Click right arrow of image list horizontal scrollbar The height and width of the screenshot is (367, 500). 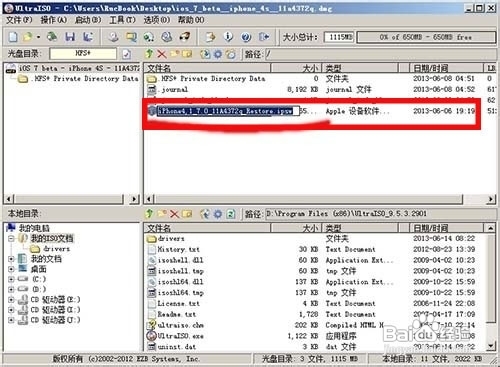(x=491, y=199)
